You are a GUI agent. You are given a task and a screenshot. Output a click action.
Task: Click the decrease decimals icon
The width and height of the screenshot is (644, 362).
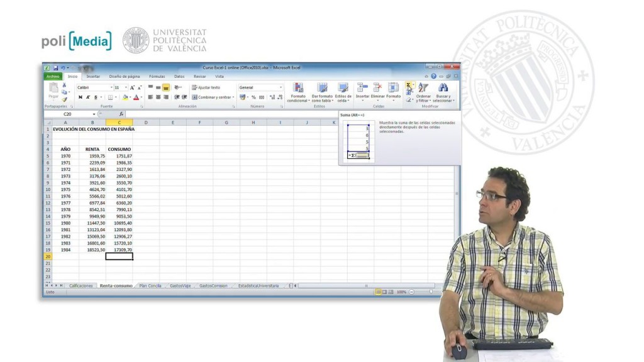pos(280,97)
